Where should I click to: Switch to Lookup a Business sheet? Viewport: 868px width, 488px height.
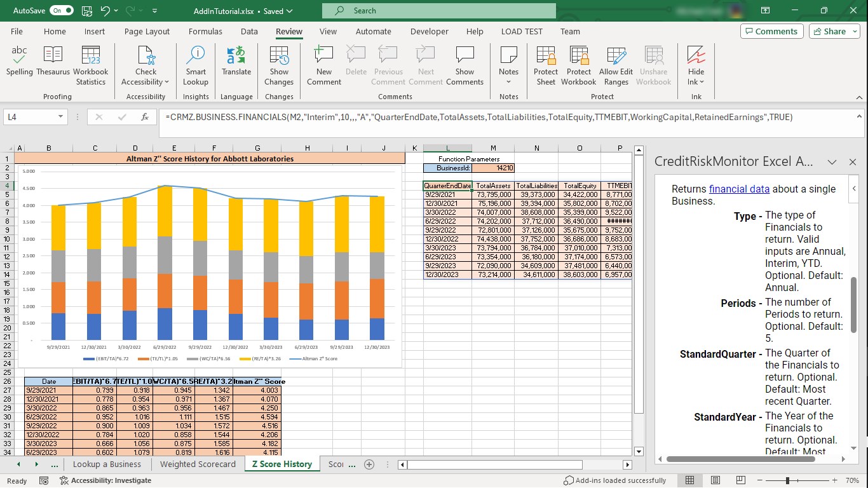pos(107,464)
